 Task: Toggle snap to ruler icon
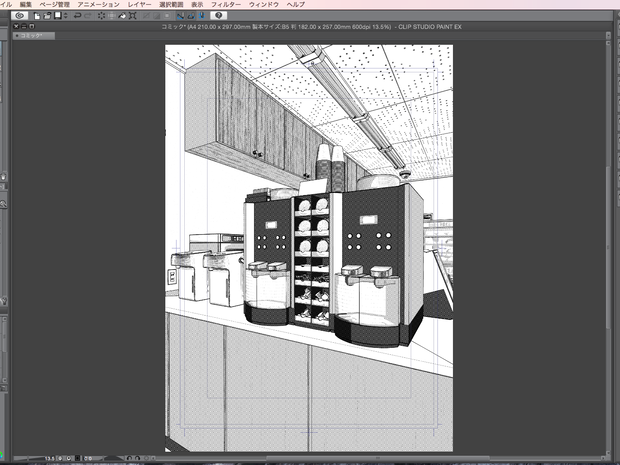[x=180, y=16]
